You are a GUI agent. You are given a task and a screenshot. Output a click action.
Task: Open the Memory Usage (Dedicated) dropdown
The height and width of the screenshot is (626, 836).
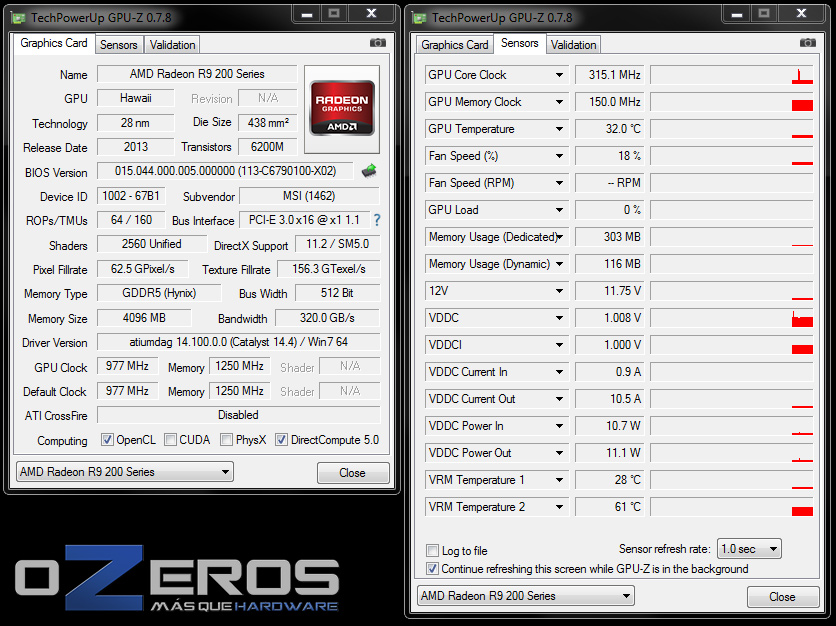[x=559, y=237]
